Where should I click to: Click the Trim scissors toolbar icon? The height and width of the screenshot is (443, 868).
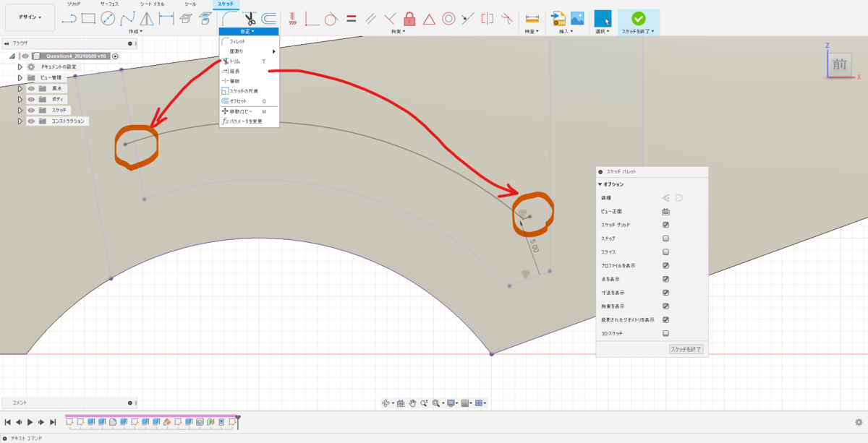tap(250, 19)
